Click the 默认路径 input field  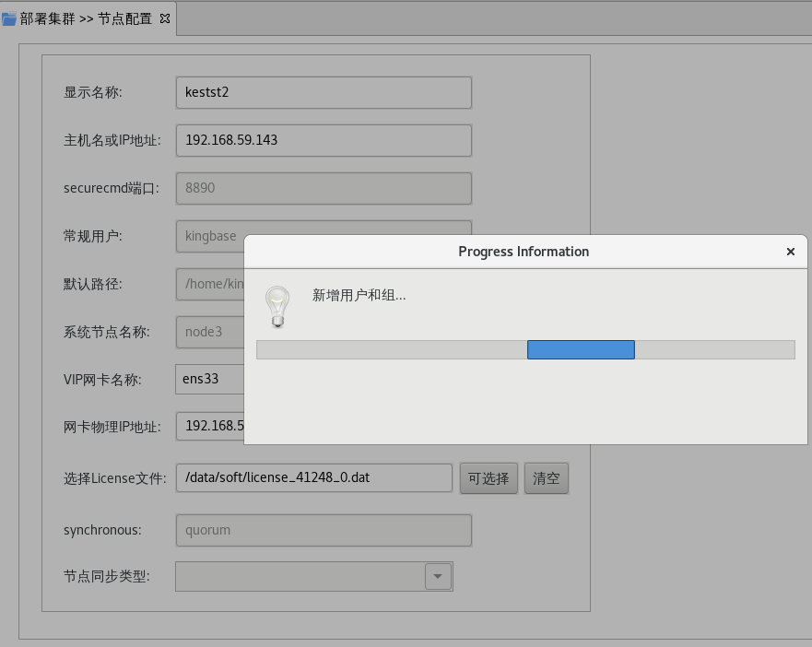pos(208,284)
